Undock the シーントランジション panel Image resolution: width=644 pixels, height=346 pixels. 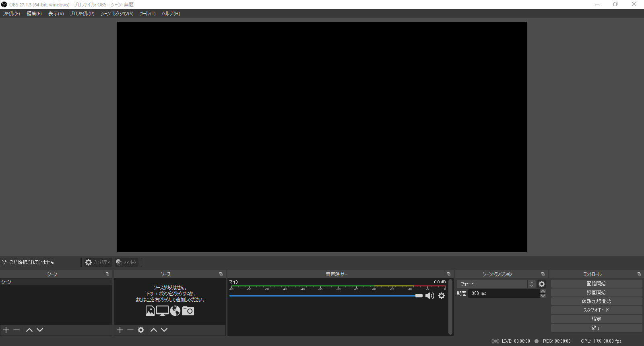pos(543,274)
